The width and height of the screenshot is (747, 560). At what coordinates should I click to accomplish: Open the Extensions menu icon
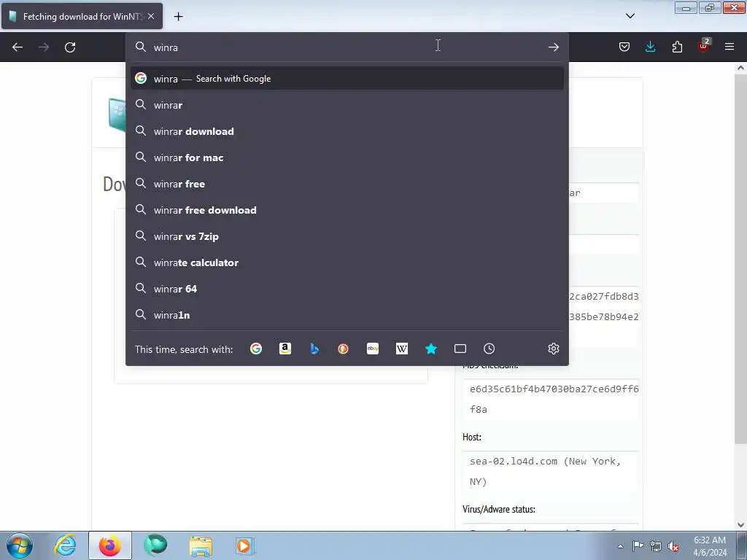677,47
